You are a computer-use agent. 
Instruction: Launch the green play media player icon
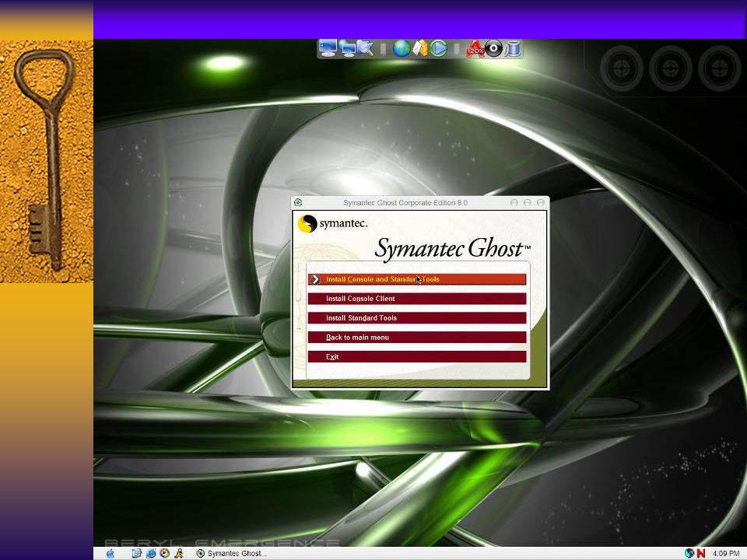point(438,48)
